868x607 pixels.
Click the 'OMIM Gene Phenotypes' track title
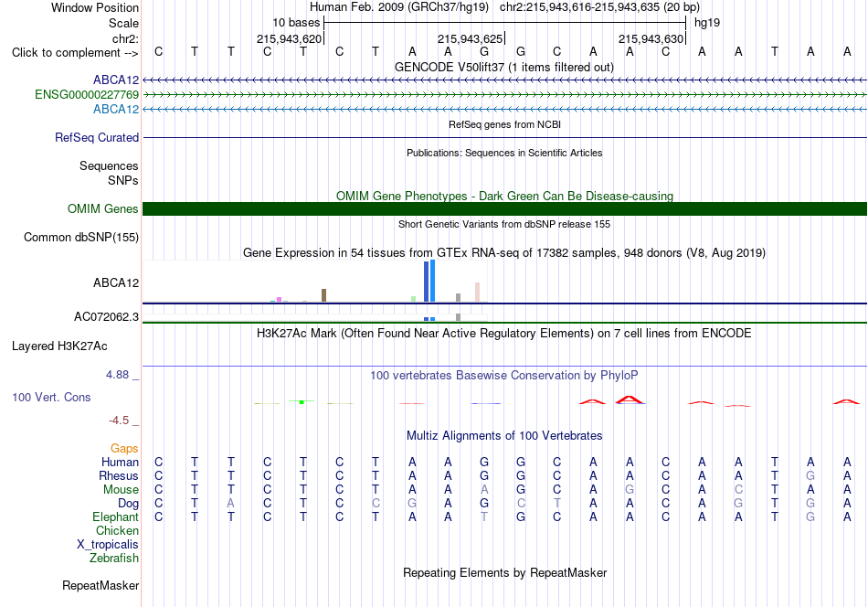504,196
